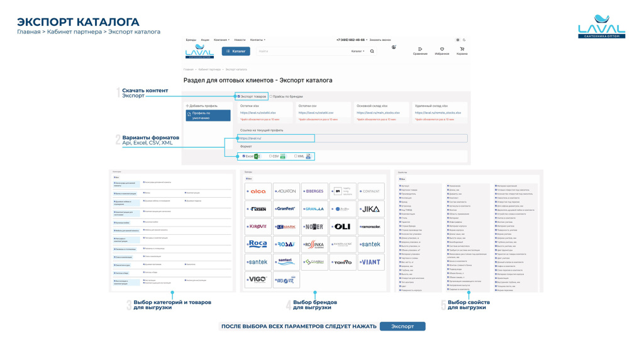This screenshot has height=362, width=644.
Task: Open the Каталог search scope dropdown
Action: point(357,51)
